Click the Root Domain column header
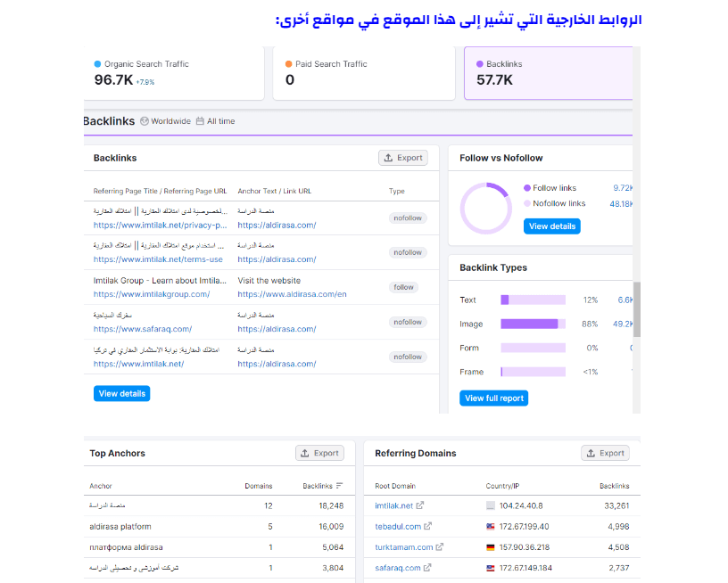The image size is (728, 583). 395,486
